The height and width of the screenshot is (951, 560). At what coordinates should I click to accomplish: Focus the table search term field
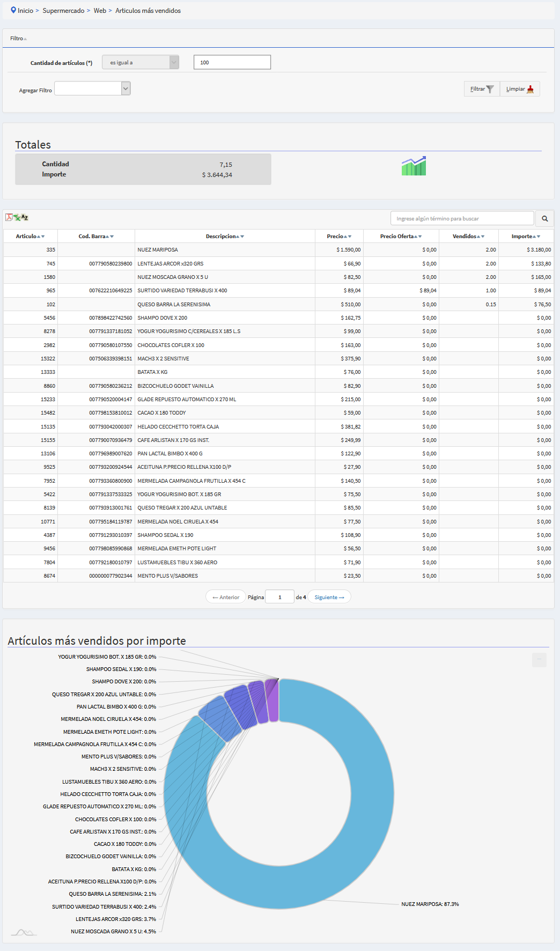coord(462,218)
